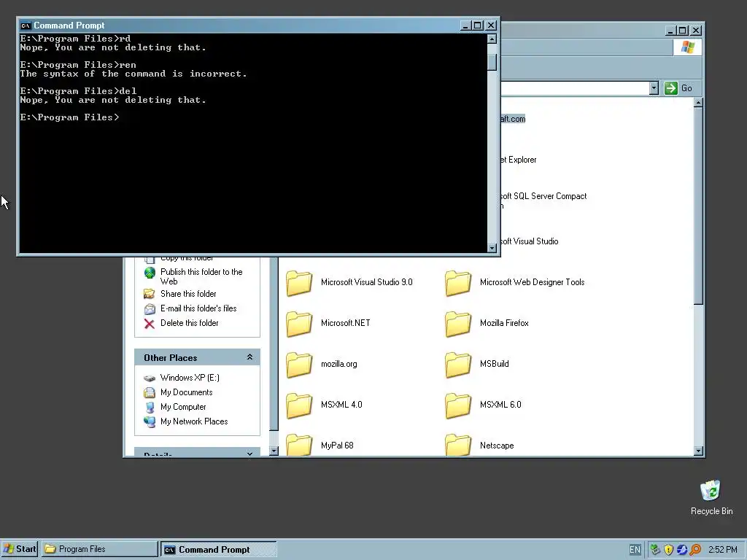Click the taskbar clock showing 2:52 PM

pos(723,550)
